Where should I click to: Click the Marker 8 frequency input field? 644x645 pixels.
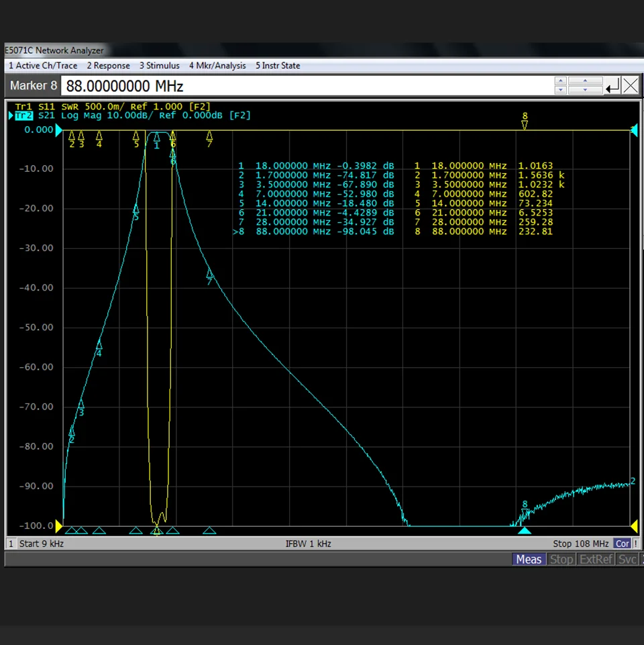pyautogui.click(x=307, y=86)
